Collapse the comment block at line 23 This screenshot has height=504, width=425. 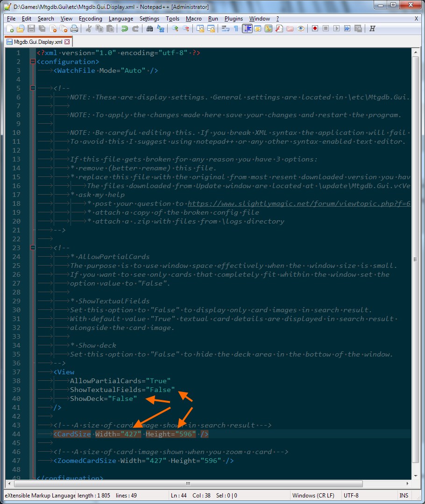coord(32,248)
